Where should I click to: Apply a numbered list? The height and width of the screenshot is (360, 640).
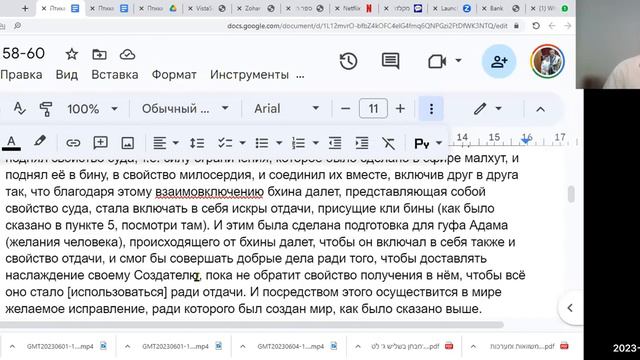point(298,143)
